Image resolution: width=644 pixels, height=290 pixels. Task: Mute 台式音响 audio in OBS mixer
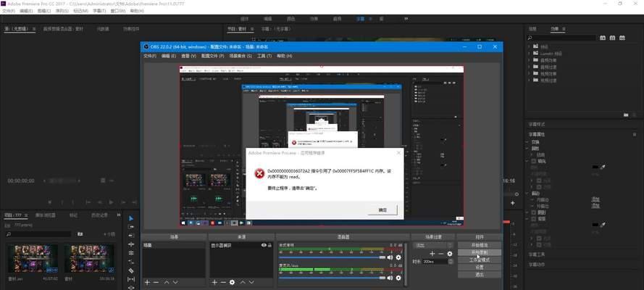pyautogui.click(x=390, y=257)
